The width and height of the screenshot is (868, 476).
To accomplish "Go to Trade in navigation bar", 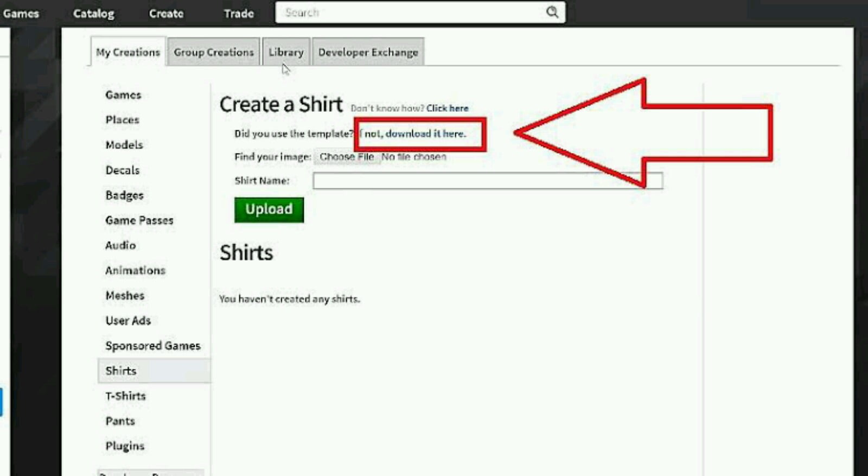I will tap(239, 14).
